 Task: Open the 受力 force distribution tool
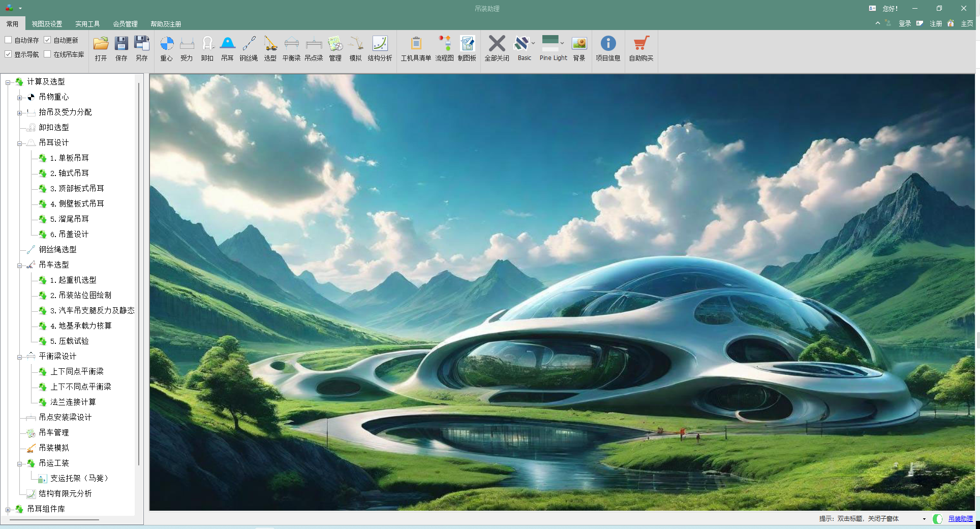pyautogui.click(x=187, y=49)
